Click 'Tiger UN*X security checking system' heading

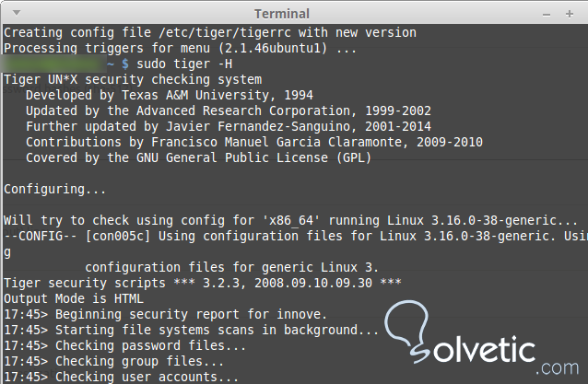pyautogui.click(x=133, y=80)
